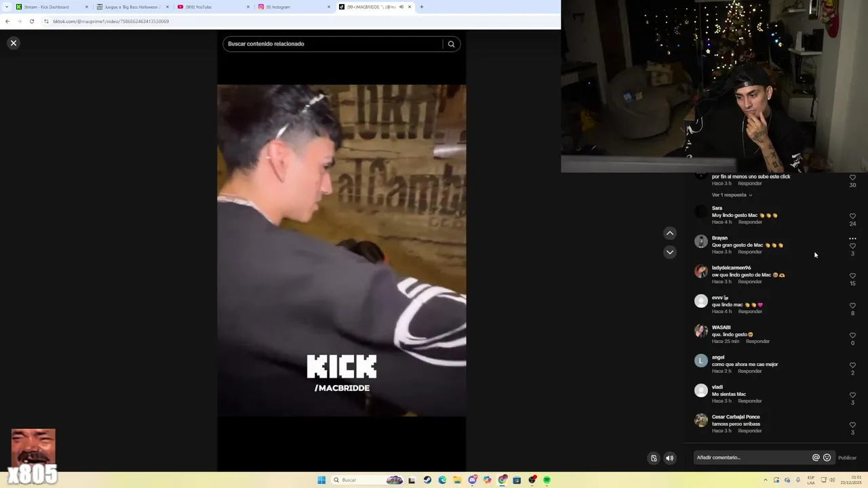
Task: Close the TikTok video viewer with X
Action: [x=13, y=43]
